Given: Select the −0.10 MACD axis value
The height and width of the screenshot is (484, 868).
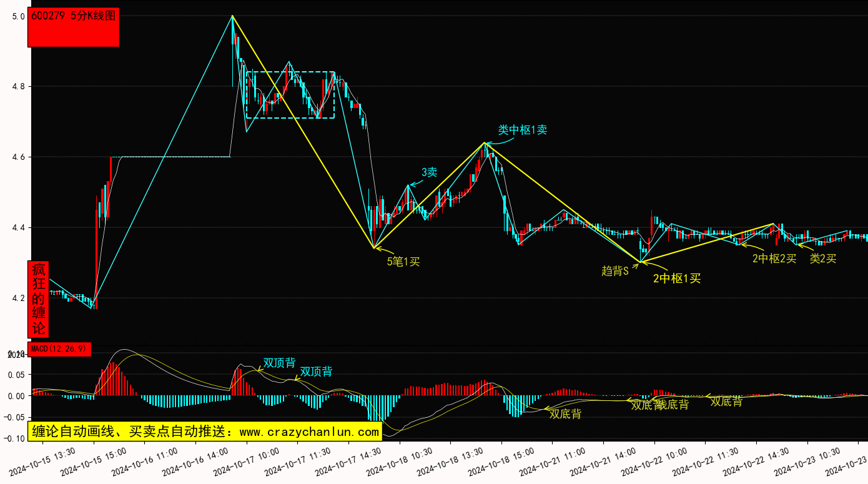Looking at the screenshot, I should point(13,438).
